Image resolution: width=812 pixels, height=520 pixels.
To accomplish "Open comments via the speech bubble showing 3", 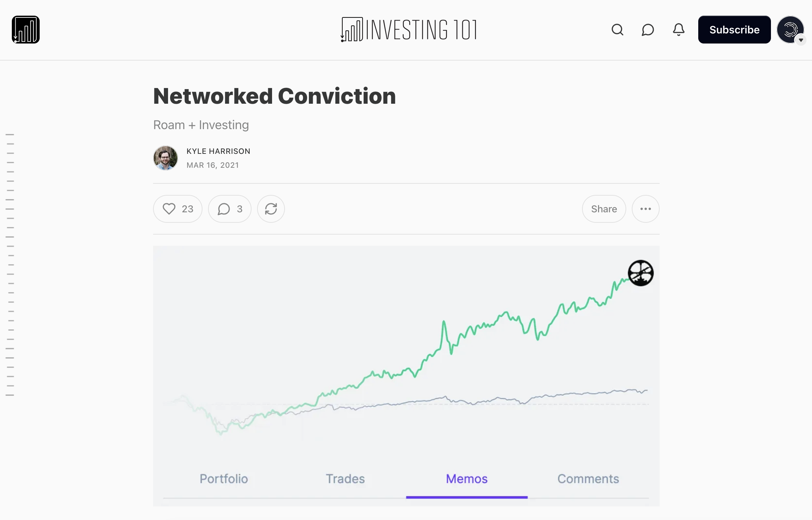I will coord(229,208).
